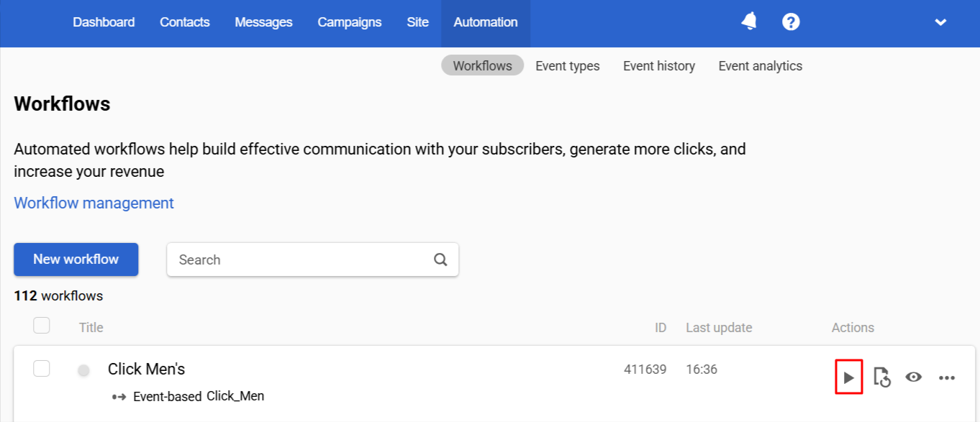Click the 16:36 last update time
This screenshot has width=980, height=422.
click(702, 370)
